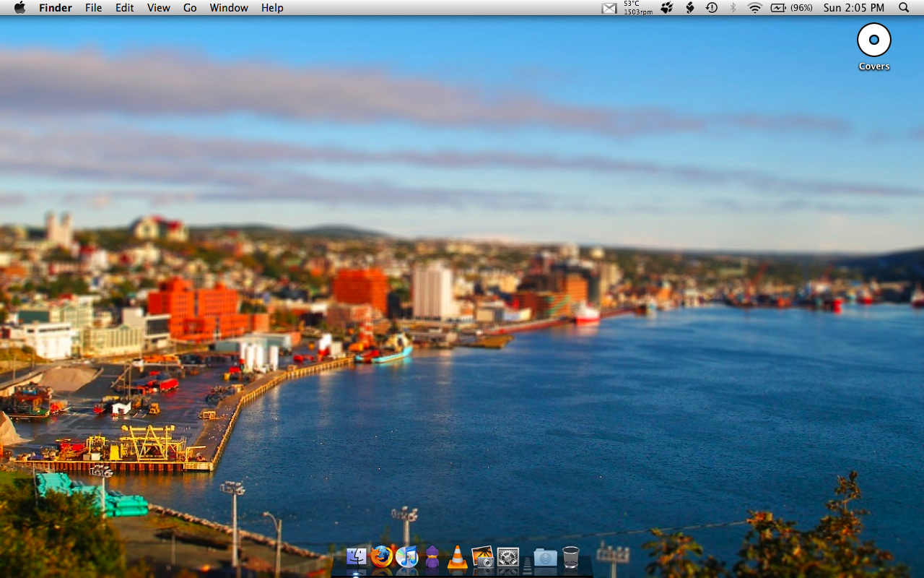
Task: Open the Go menu
Action: (190, 8)
